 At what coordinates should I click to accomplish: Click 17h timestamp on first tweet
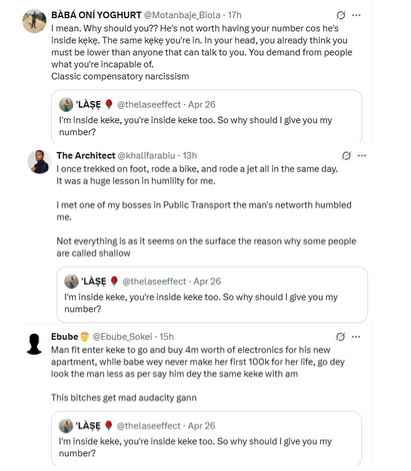click(x=235, y=15)
